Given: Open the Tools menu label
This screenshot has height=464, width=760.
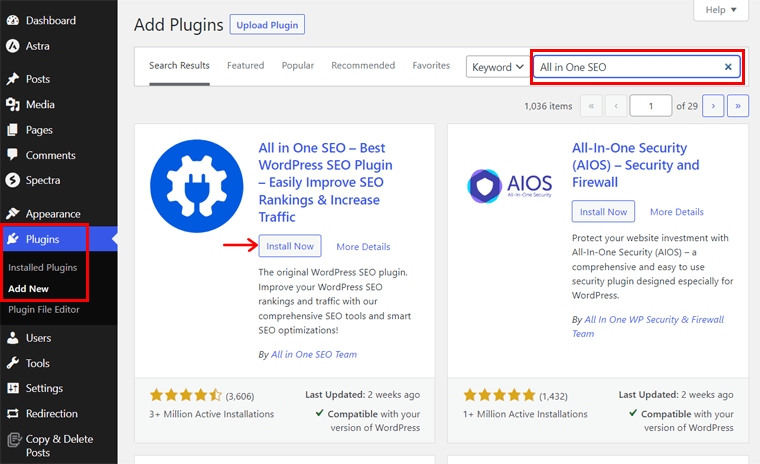Looking at the screenshot, I should (x=38, y=363).
